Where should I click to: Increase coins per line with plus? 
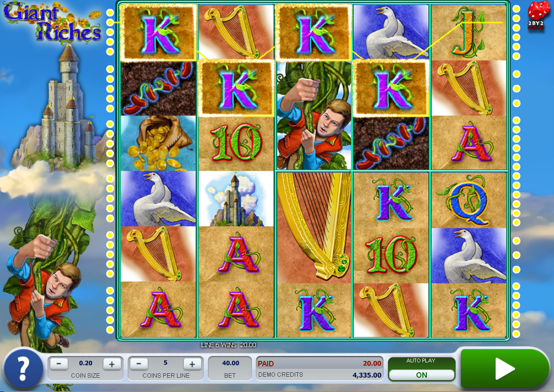pos(192,364)
